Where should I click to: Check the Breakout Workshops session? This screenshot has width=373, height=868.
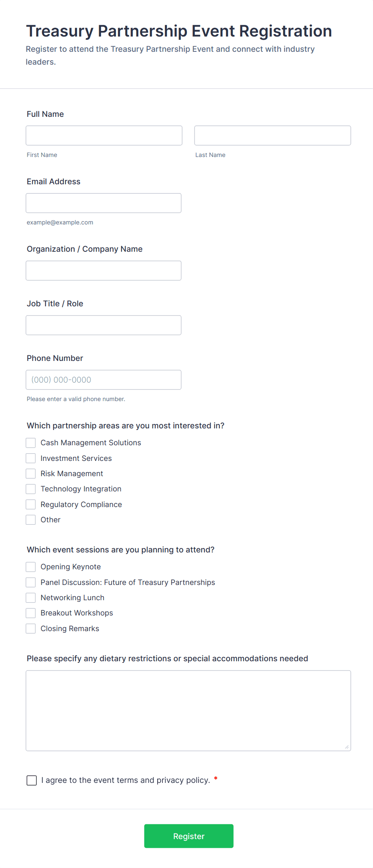pyautogui.click(x=30, y=613)
